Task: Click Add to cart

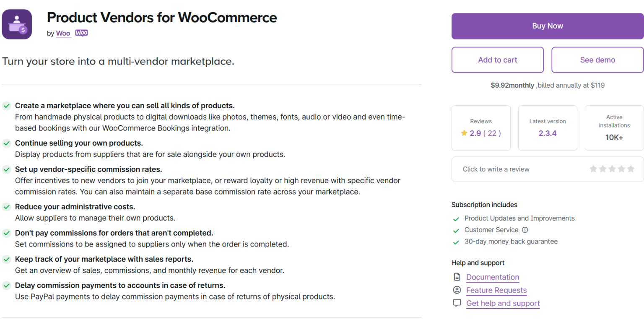Action: click(497, 60)
